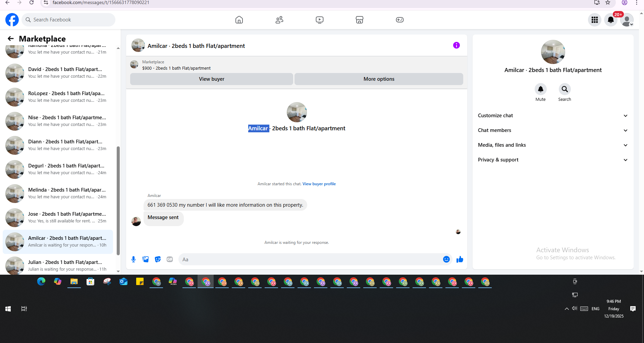Open the nine-dot Facebook menu
This screenshot has width=644, height=343.
[595, 20]
